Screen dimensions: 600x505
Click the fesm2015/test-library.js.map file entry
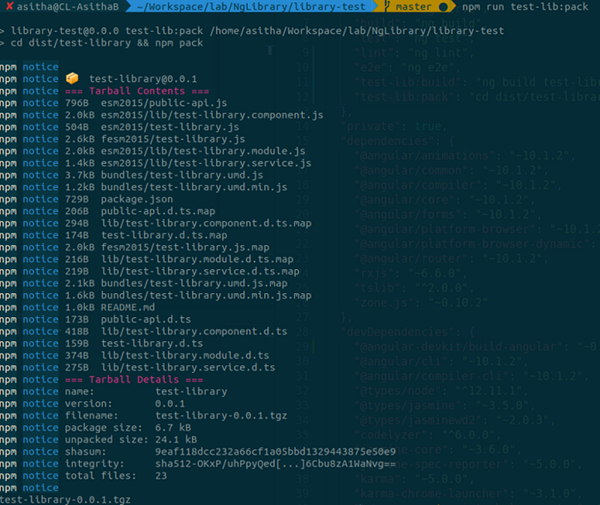click(x=185, y=247)
